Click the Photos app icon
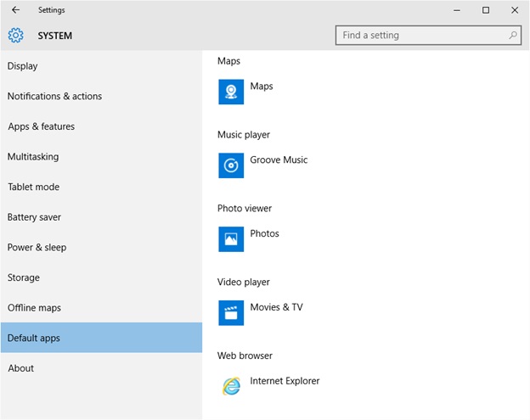This screenshot has height=420, width=530. tap(231, 239)
